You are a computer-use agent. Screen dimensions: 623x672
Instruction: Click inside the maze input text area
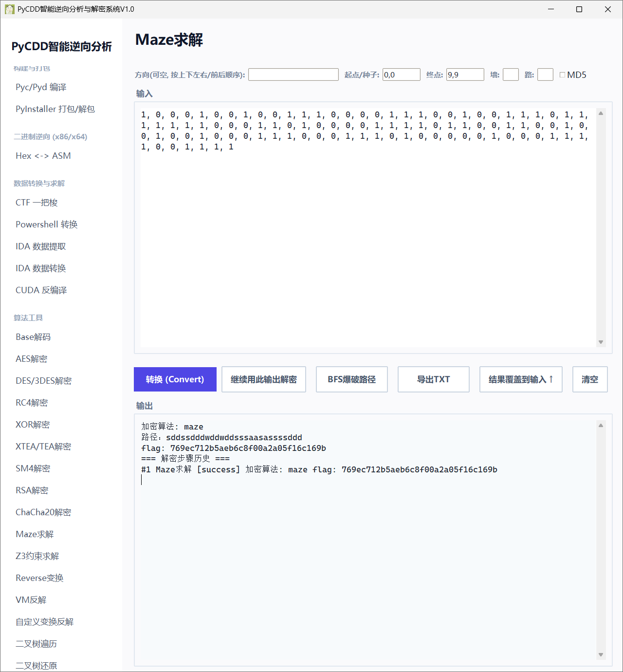tap(368, 227)
